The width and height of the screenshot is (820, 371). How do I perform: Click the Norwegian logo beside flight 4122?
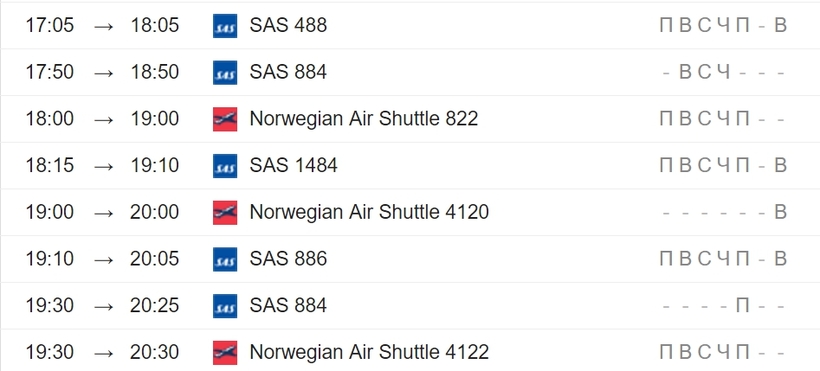click(x=225, y=352)
